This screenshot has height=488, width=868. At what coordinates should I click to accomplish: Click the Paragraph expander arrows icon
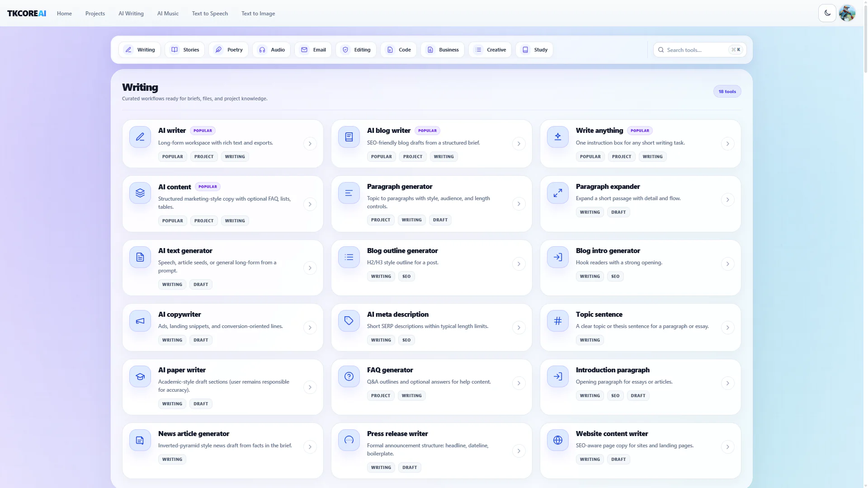coord(558,193)
